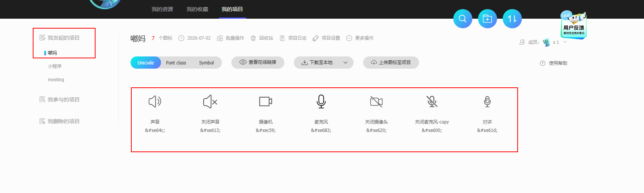Click the &#xe600; unicode code
Image resolution: width=644 pixels, height=193 pixels.
click(x=432, y=130)
